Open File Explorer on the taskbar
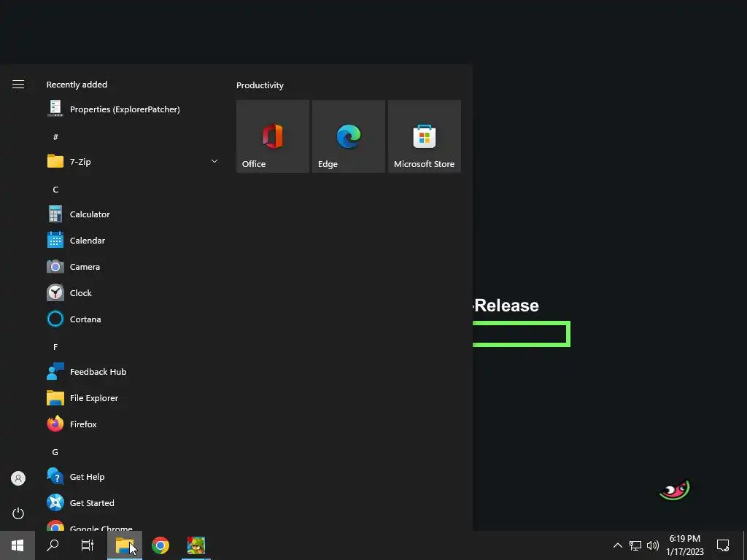747x560 pixels. 124,545
